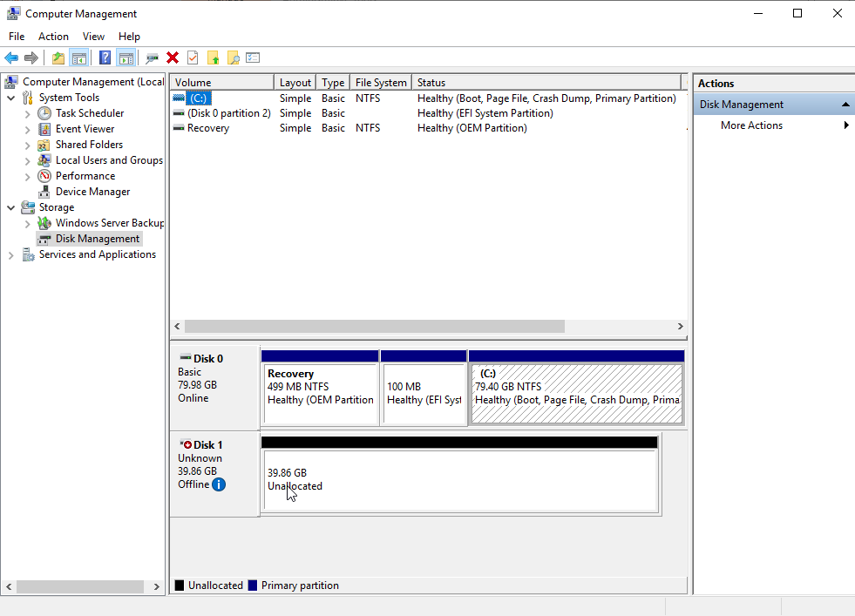This screenshot has width=855, height=616.
Task: Click the black Unallocated legend swatch
Action: pos(180,586)
